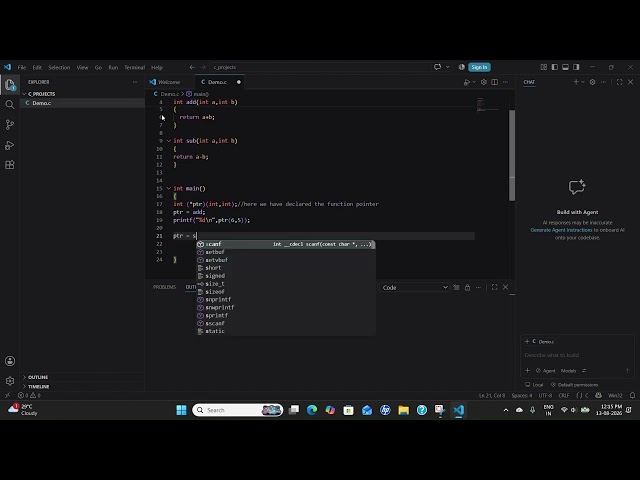Viewport: 640px width, 480px height.
Task: Switch to the Welcome tab
Action: pyautogui.click(x=169, y=82)
